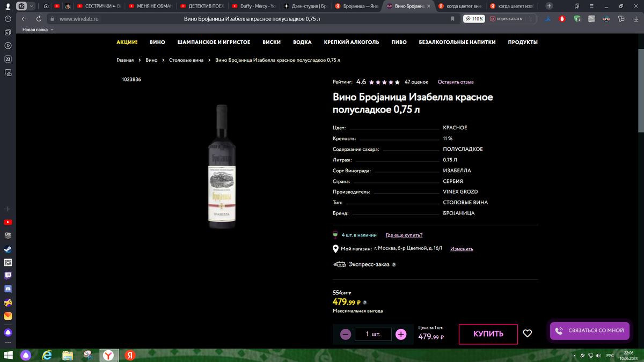
Task: Open a new browser tab
Action: [x=549, y=6]
